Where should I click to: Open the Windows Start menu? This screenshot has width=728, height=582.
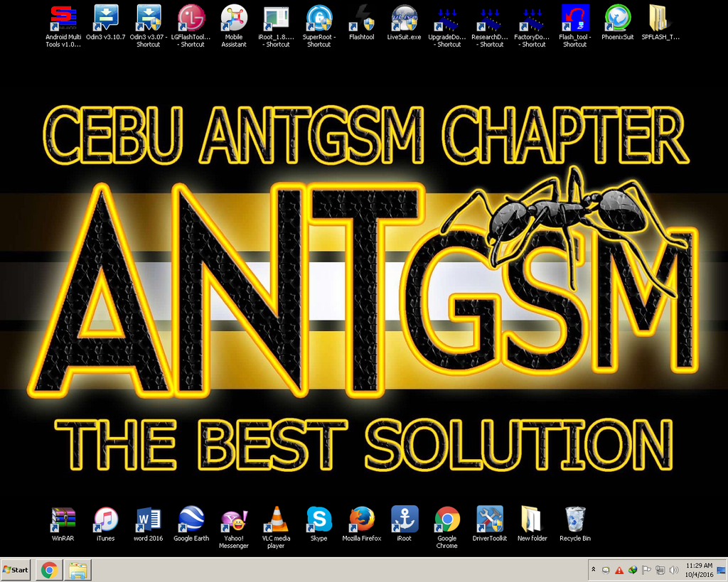point(16,570)
